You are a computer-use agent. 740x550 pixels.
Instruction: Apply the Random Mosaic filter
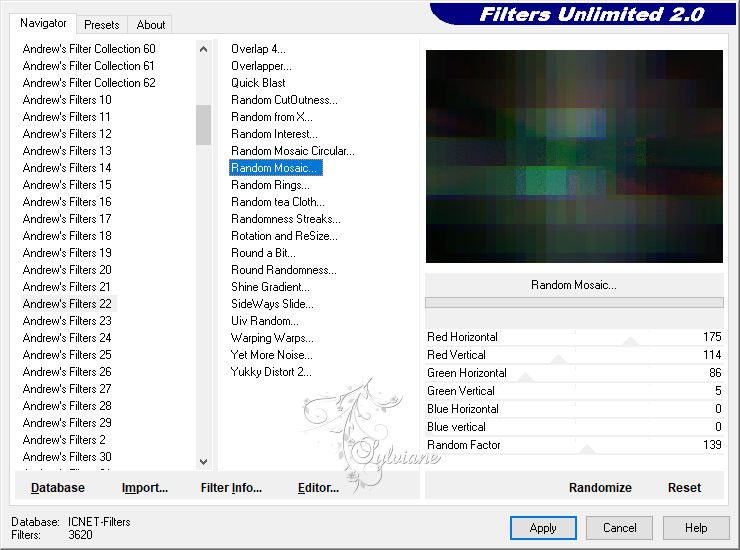pyautogui.click(x=543, y=528)
